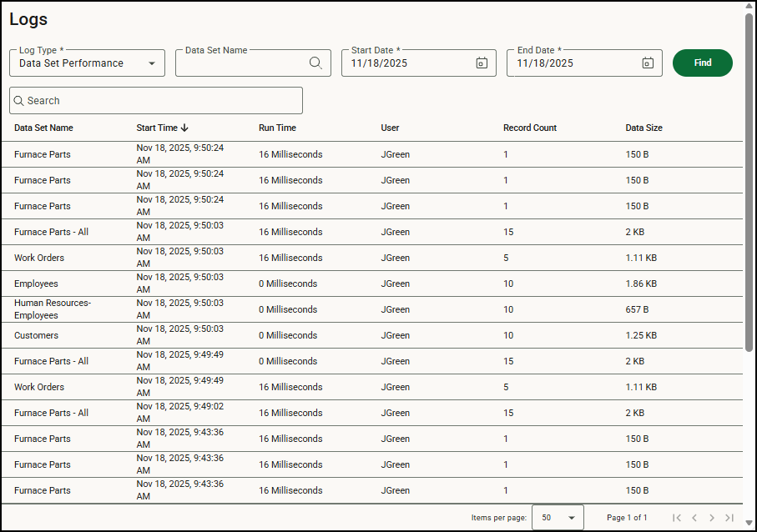Open the End Date calendar picker
Image resolution: width=757 pixels, height=532 pixels.
pos(647,63)
